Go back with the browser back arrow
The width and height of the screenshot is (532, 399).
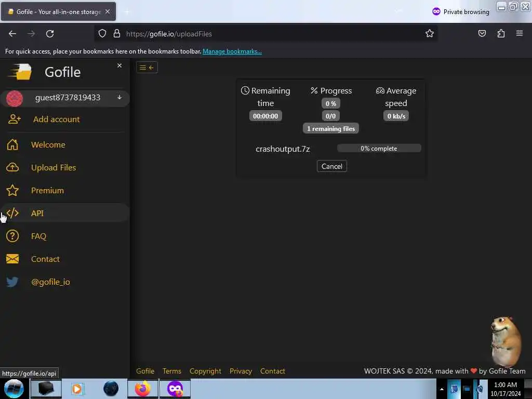coord(12,34)
